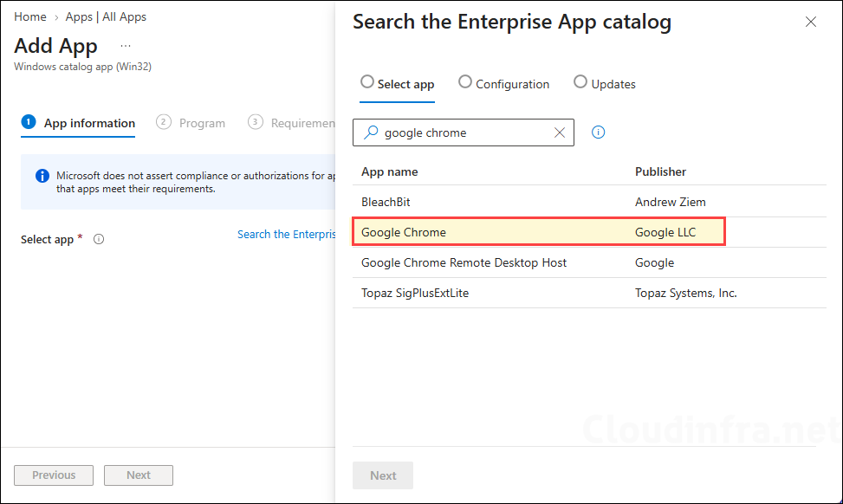Viewport: 843px width, 504px height.
Task: Clear the google chrome search text
Action: [559, 132]
